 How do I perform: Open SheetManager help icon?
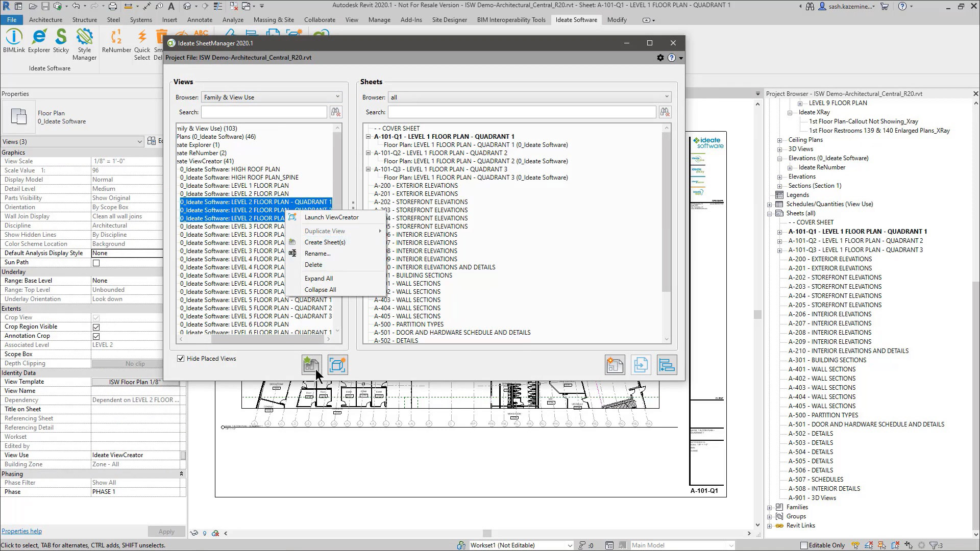(672, 58)
